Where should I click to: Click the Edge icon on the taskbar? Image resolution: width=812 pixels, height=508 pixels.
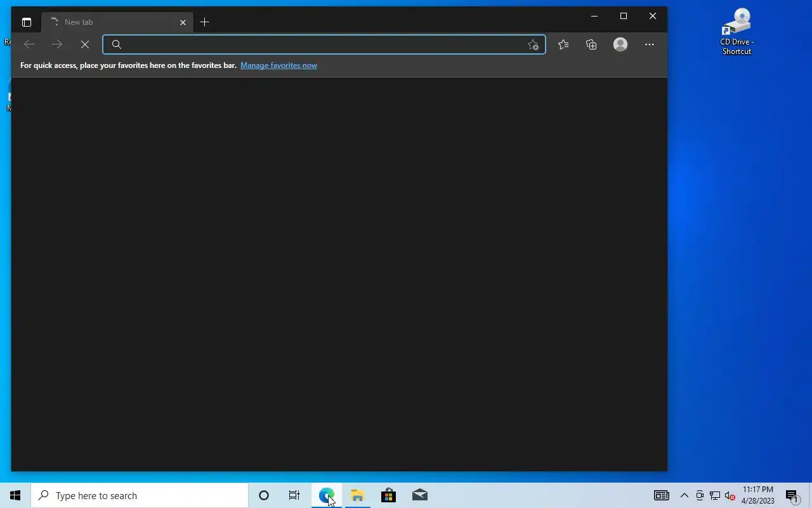click(326, 495)
